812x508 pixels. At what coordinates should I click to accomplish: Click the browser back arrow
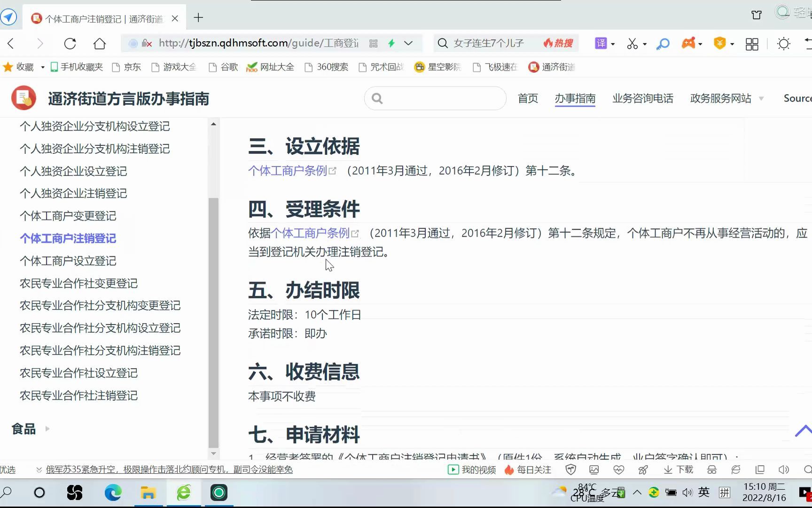pos(11,44)
